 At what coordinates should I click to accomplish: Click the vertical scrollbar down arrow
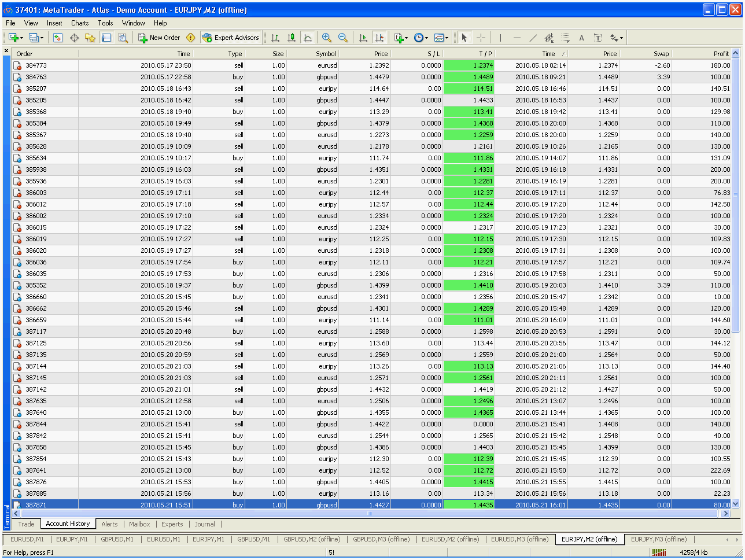tap(736, 504)
